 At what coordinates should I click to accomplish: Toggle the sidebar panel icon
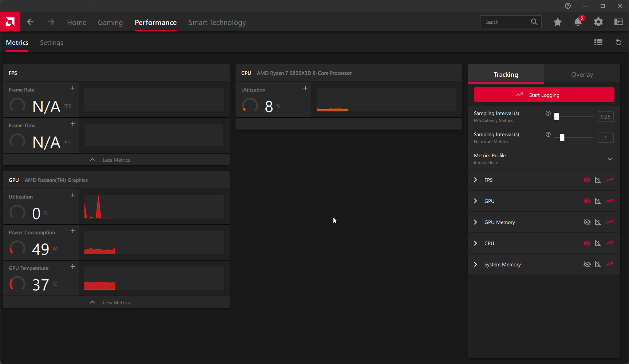(619, 22)
